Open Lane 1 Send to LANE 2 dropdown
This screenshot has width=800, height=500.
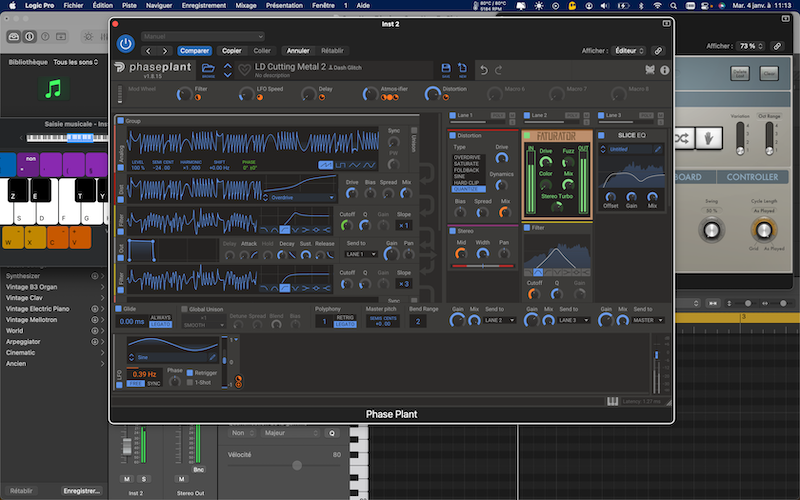click(x=499, y=320)
